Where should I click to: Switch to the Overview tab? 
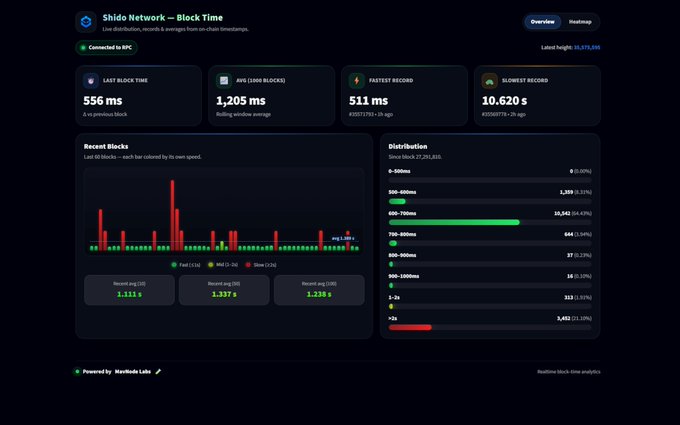[542, 22]
